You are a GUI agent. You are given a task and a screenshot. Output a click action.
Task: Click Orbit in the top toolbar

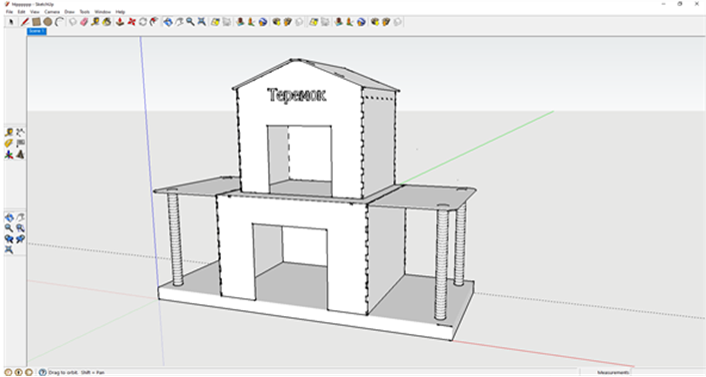(167, 22)
